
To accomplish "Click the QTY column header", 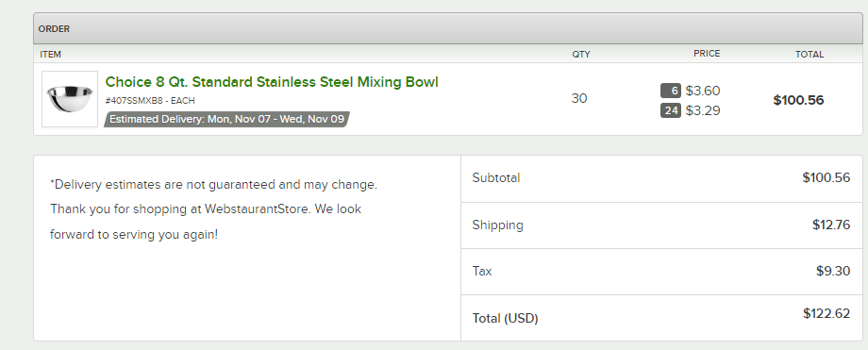I will tap(581, 55).
